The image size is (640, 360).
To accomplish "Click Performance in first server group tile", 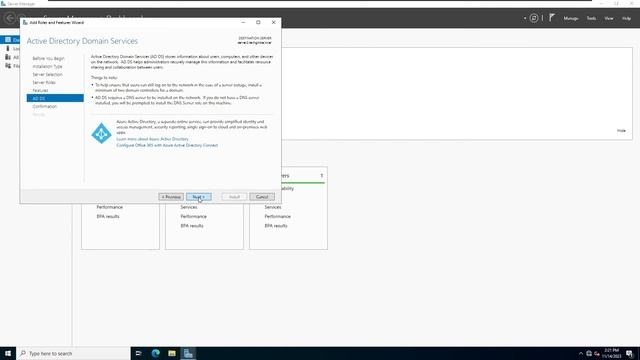I will point(109,207).
